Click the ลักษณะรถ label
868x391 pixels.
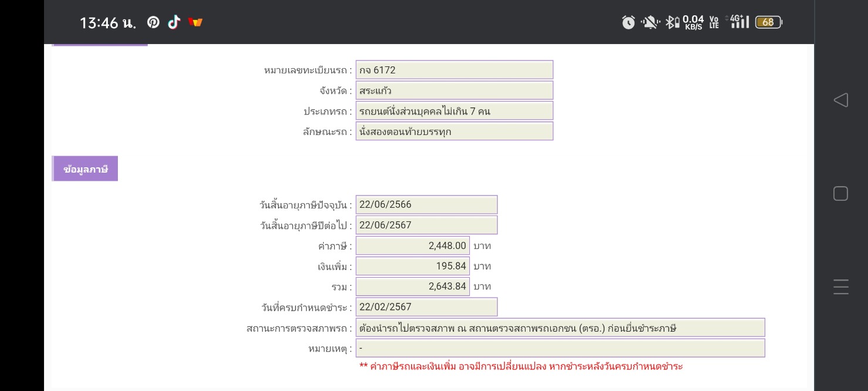[x=327, y=132]
